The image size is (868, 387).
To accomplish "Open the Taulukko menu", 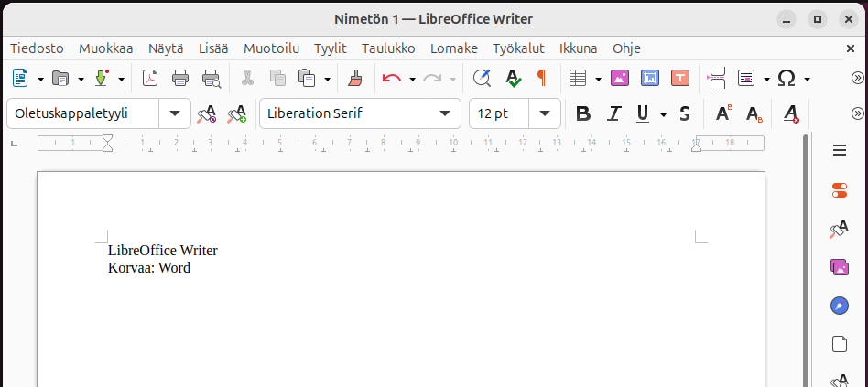I will 388,48.
